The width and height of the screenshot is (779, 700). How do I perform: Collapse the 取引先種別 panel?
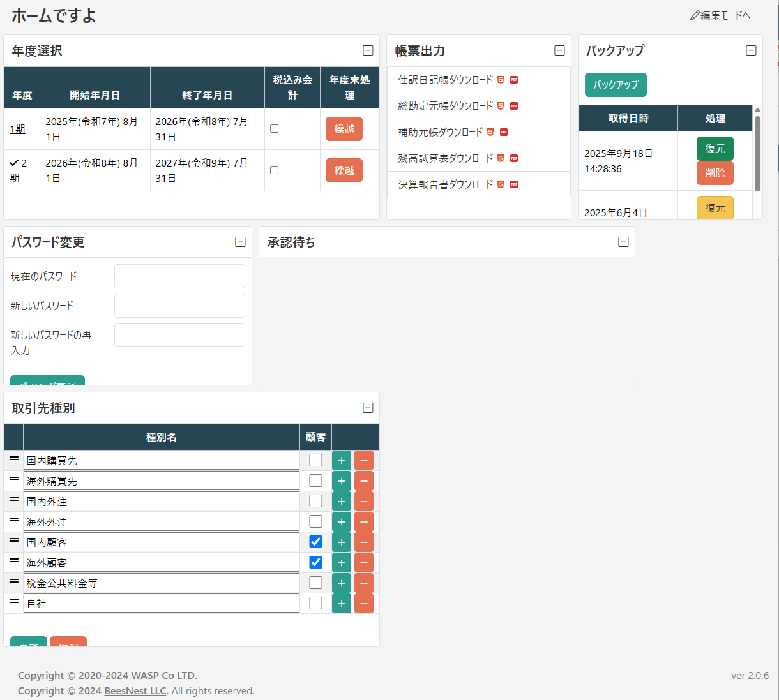coord(368,408)
